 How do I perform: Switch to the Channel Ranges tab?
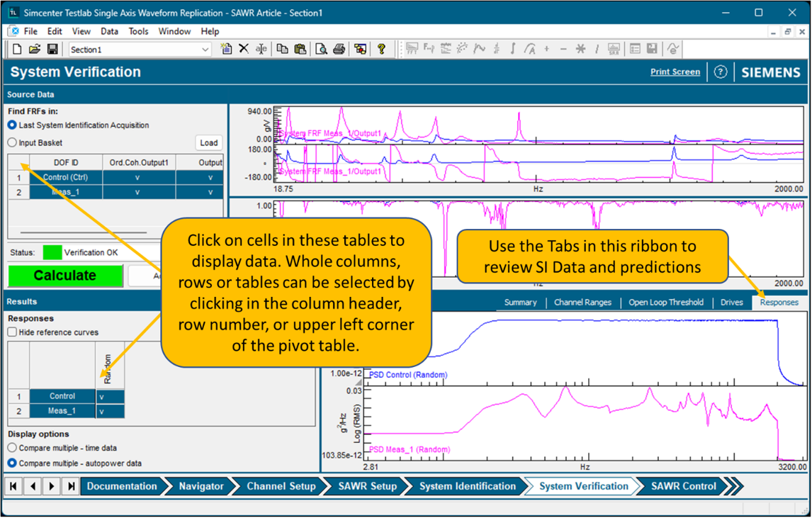582,303
